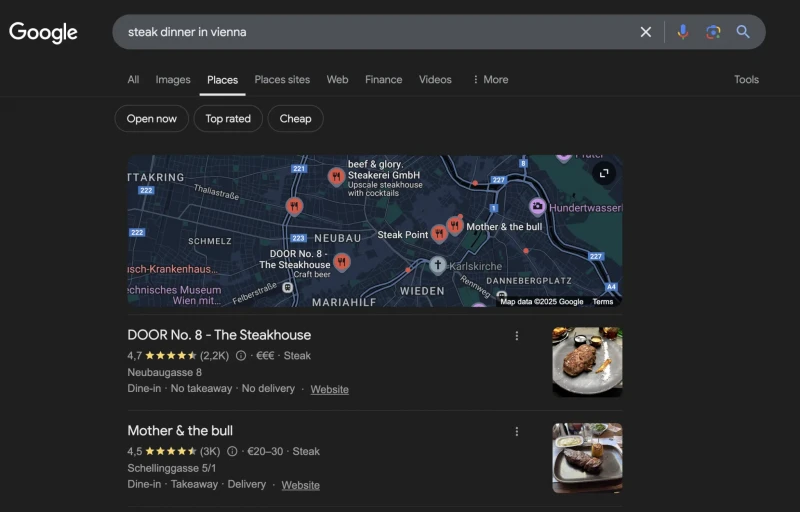Image resolution: width=800 pixels, height=512 pixels.
Task: Select the Places tab
Action: [222, 80]
